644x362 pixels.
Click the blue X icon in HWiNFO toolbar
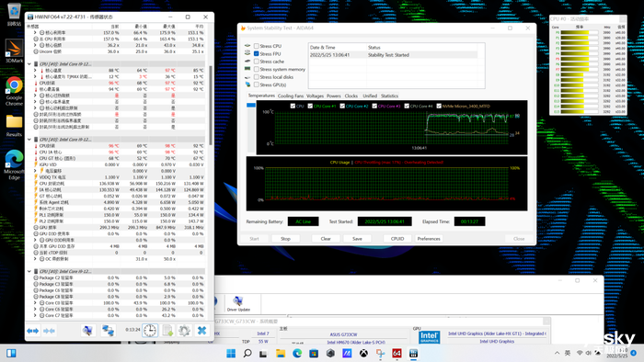pos(201,331)
